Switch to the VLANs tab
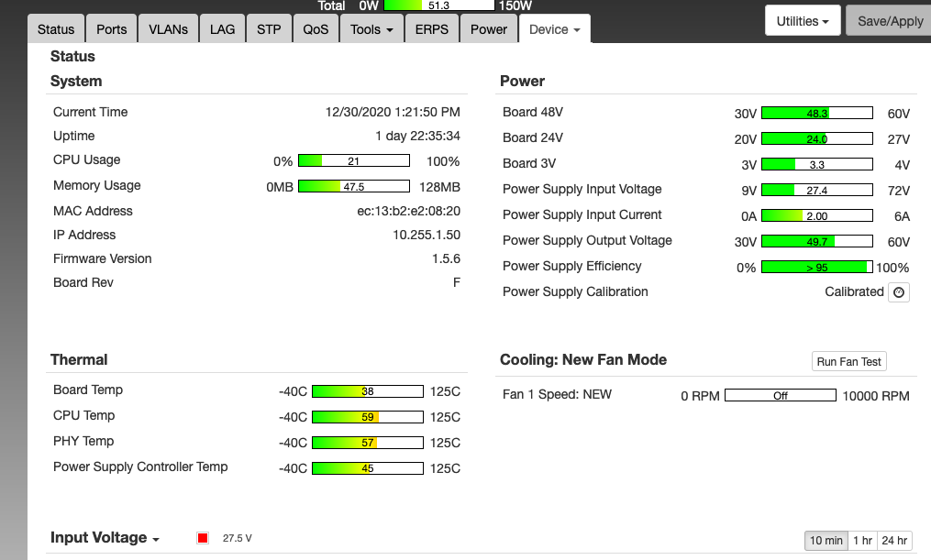The width and height of the screenshot is (931, 560). 168,29
